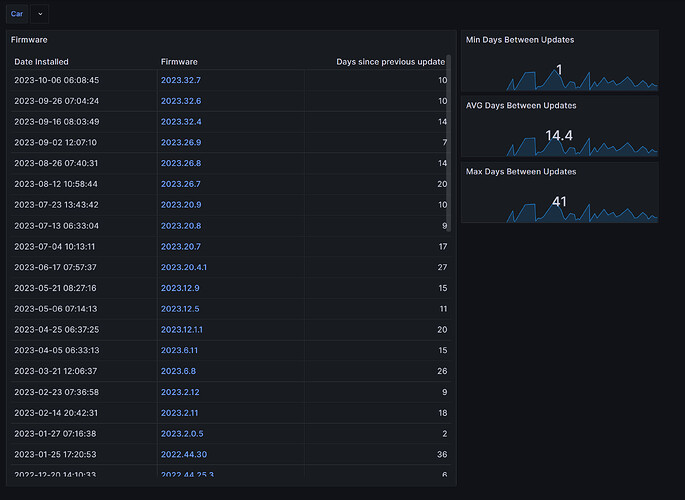This screenshot has width=685, height=500.
Task: Open firmware link 2023.26.8
Action: coord(181,163)
